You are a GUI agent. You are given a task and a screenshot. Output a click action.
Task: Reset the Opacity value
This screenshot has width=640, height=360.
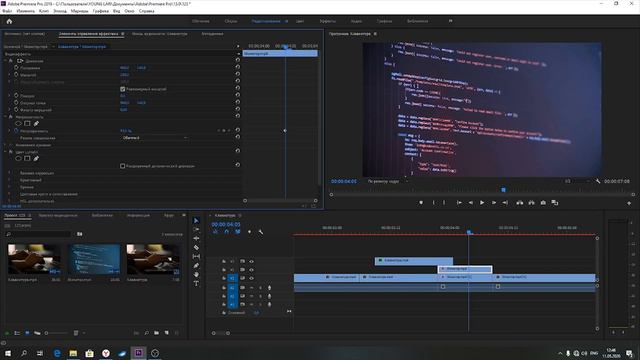click(x=238, y=131)
